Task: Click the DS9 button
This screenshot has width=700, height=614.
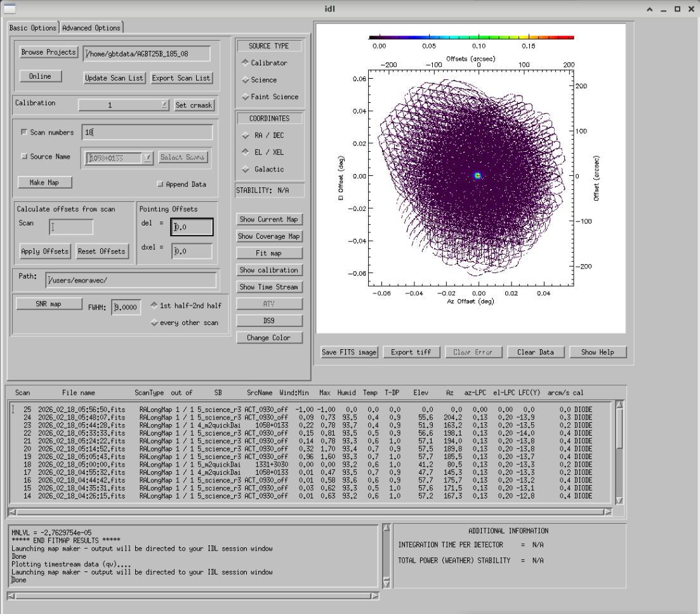Action: click(x=268, y=321)
